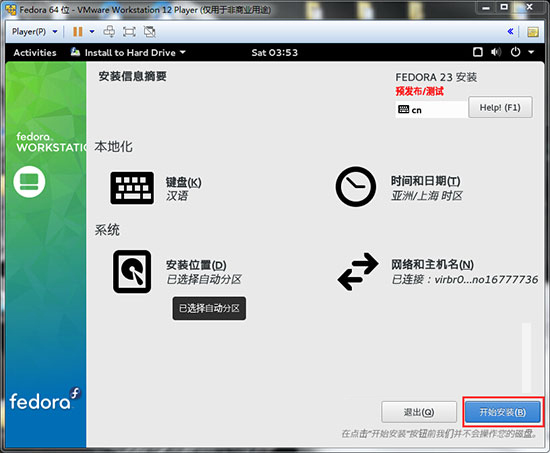This screenshot has width=550, height=453.
Task: Expand the system menu arrow
Action: 531,52
